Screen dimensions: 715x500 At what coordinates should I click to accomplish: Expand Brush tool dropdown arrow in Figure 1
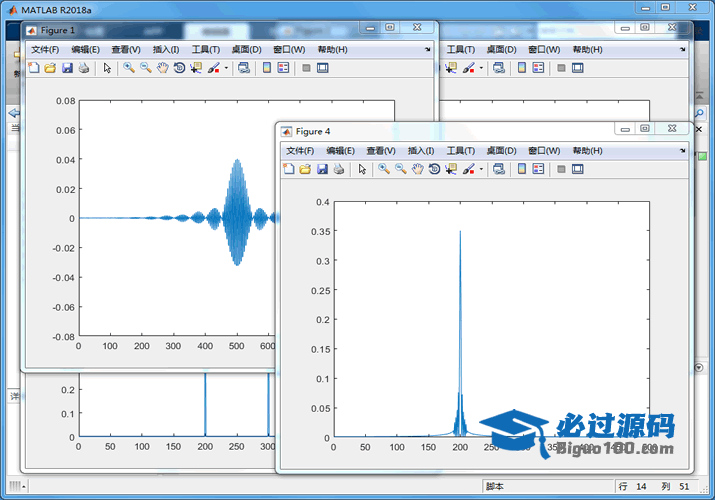click(226, 68)
